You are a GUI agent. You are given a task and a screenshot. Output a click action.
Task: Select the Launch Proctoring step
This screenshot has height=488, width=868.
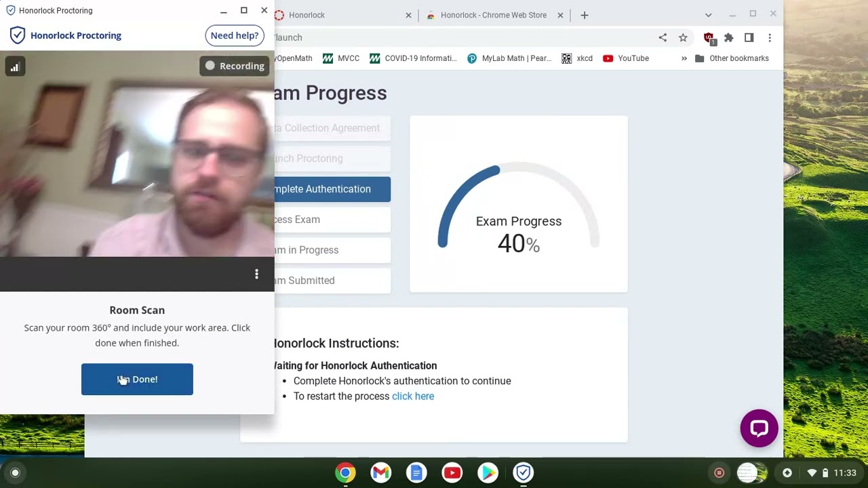[x=332, y=159]
